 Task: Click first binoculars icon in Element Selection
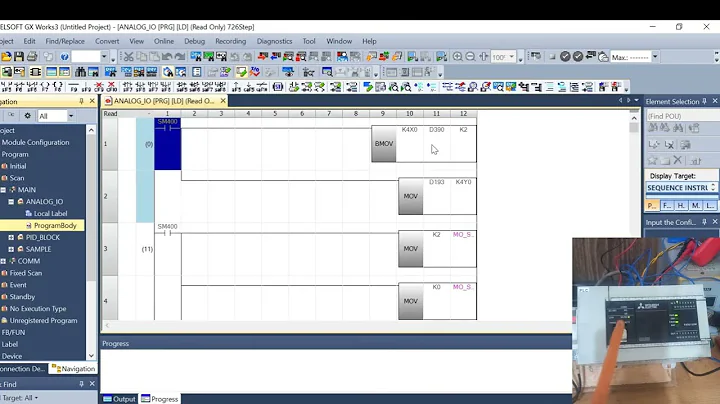pyautogui.click(x=652, y=128)
